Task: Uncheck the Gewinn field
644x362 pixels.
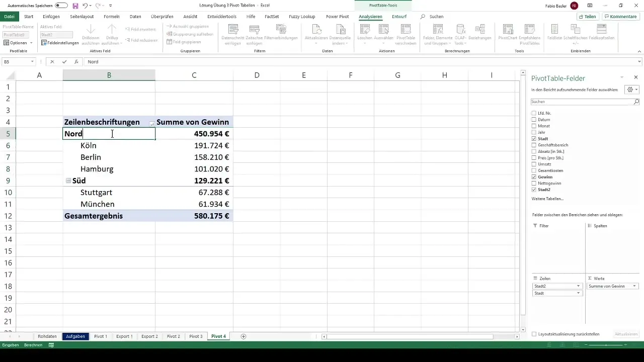Action: pyautogui.click(x=534, y=177)
